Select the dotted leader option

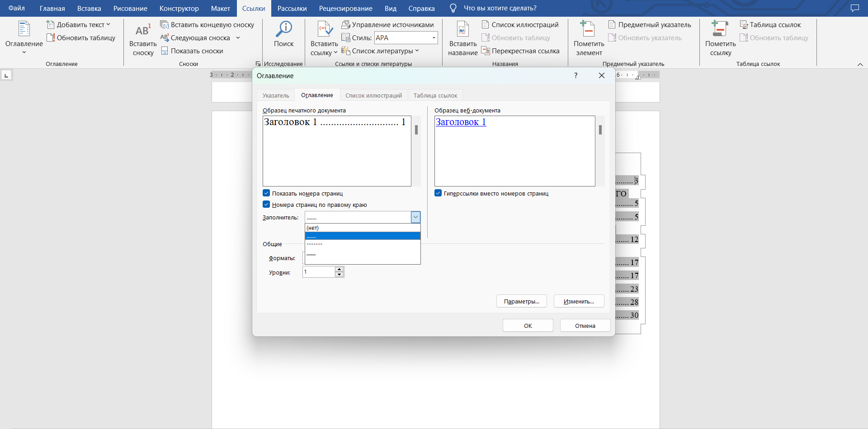(x=363, y=236)
